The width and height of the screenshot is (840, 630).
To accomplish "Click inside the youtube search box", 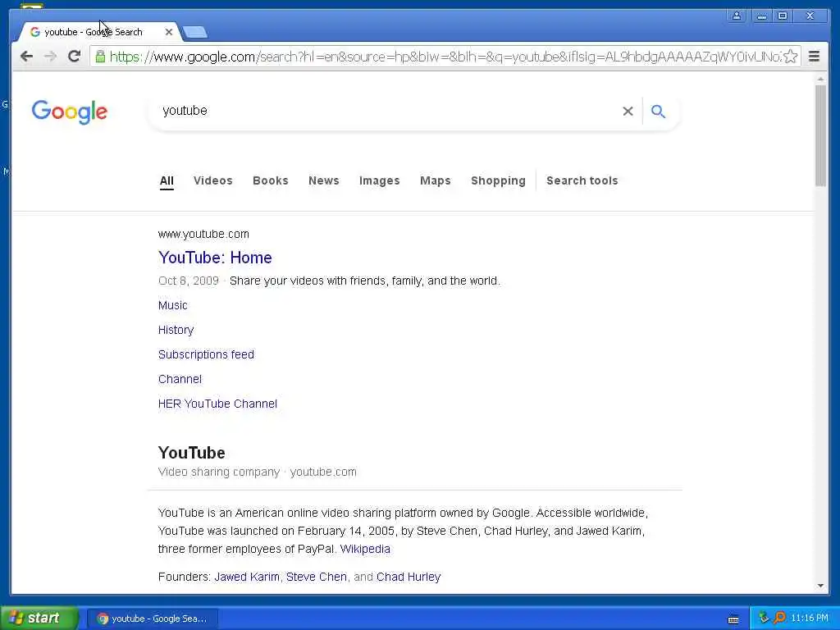I will pos(386,111).
